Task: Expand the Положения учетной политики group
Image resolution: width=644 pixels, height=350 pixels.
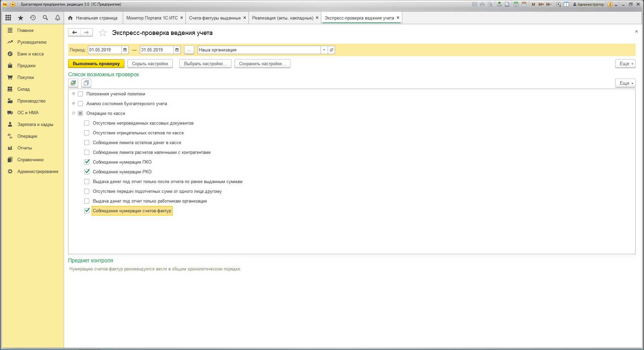Action: pyautogui.click(x=73, y=94)
